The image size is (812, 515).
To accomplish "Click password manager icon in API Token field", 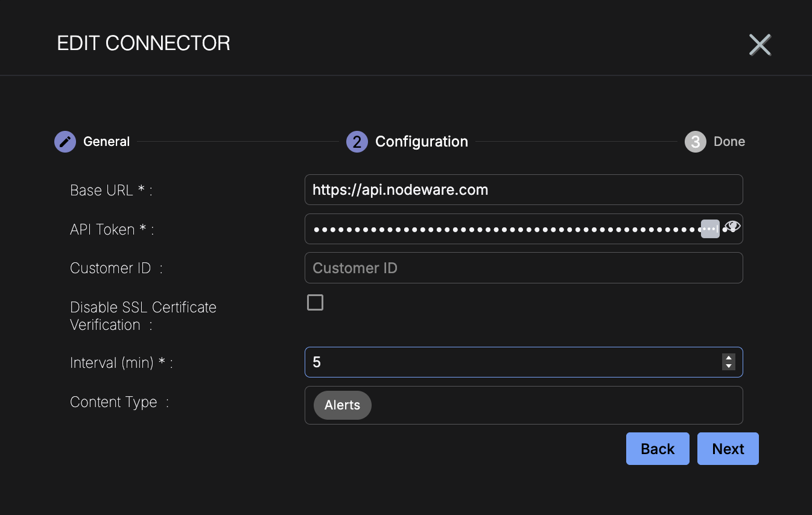I will pyautogui.click(x=710, y=229).
